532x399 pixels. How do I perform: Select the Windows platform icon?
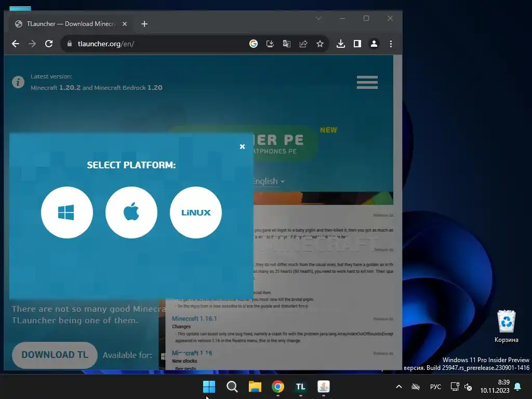67,212
